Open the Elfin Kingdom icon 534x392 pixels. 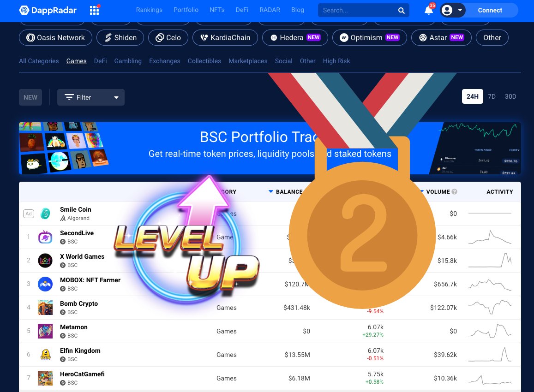[45, 354]
